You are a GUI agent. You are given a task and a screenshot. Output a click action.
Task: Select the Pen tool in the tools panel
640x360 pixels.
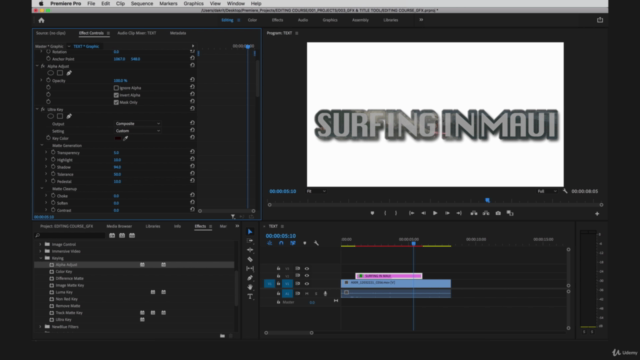pos(250,278)
